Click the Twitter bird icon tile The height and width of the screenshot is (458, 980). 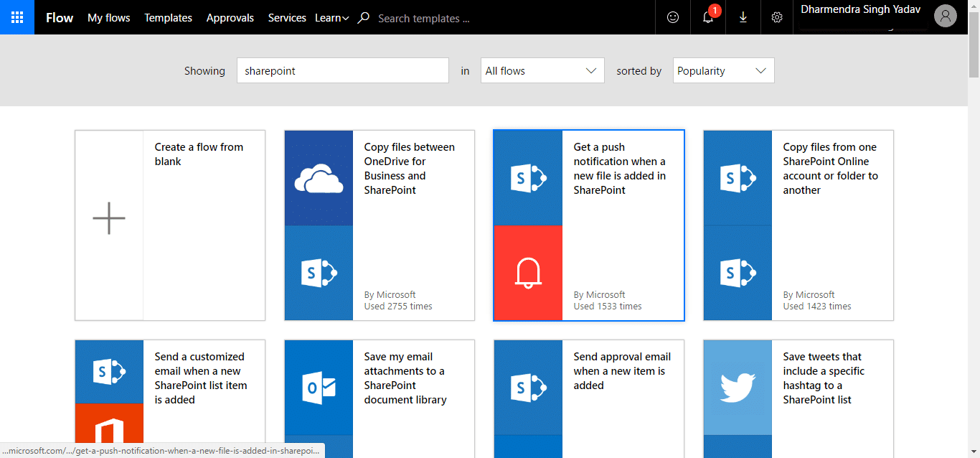(x=738, y=388)
